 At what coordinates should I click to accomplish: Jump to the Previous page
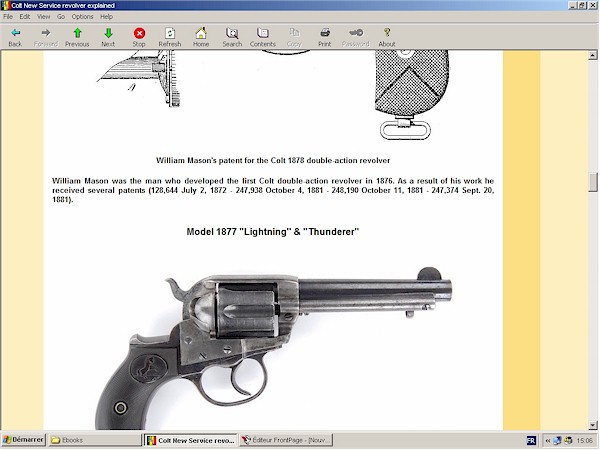77,37
